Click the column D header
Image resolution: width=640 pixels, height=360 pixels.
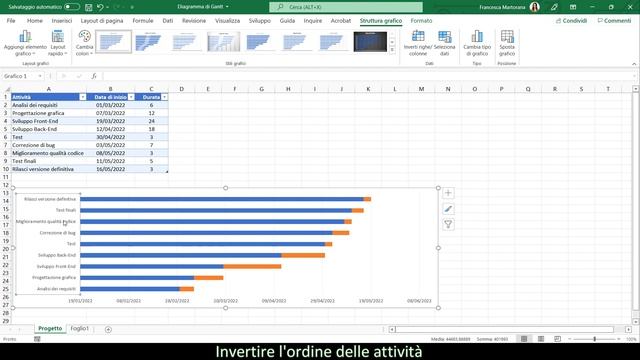[181, 89]
